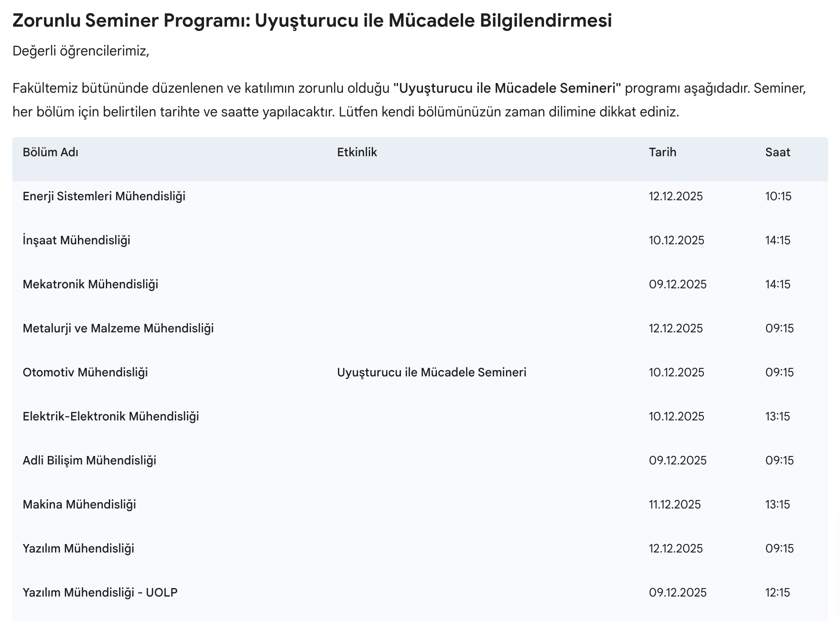Click the Yazılım Mühendisliği - UOLP cell
This screenshot has height=630, width=840.
[x=100, y=593]
